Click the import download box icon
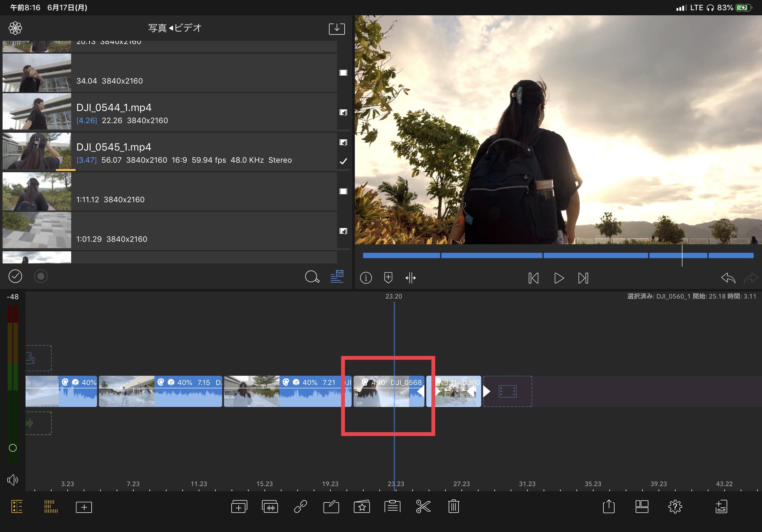Image resolution: width=762 pixels, height=532 pixels. click(x=337, y=28)
